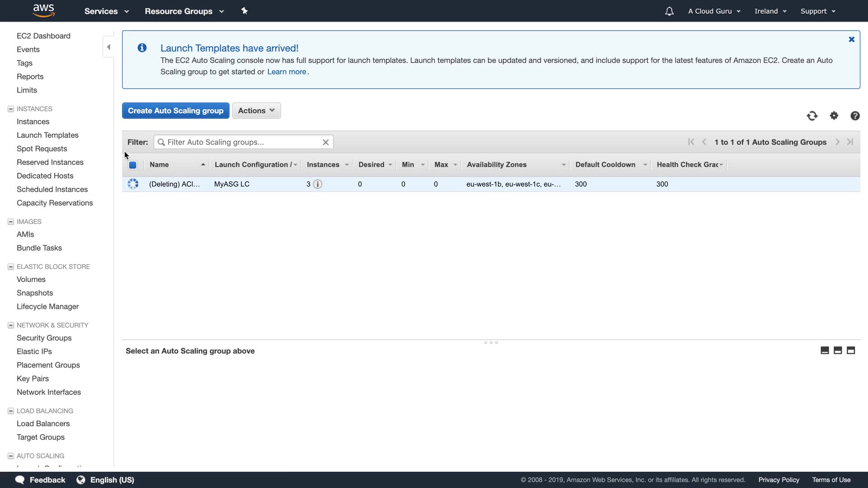Collapse the ELASTIC BLOCK STORE section
Image resolution: width=868 pixels, height=488 pixels.
point(11,267)
